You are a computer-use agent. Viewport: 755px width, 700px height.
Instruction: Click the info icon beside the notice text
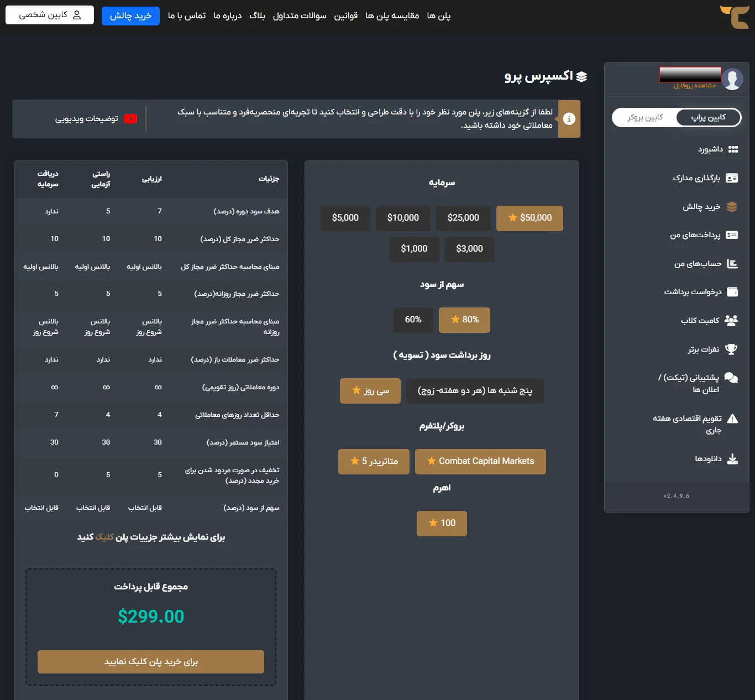click(569, 119)
